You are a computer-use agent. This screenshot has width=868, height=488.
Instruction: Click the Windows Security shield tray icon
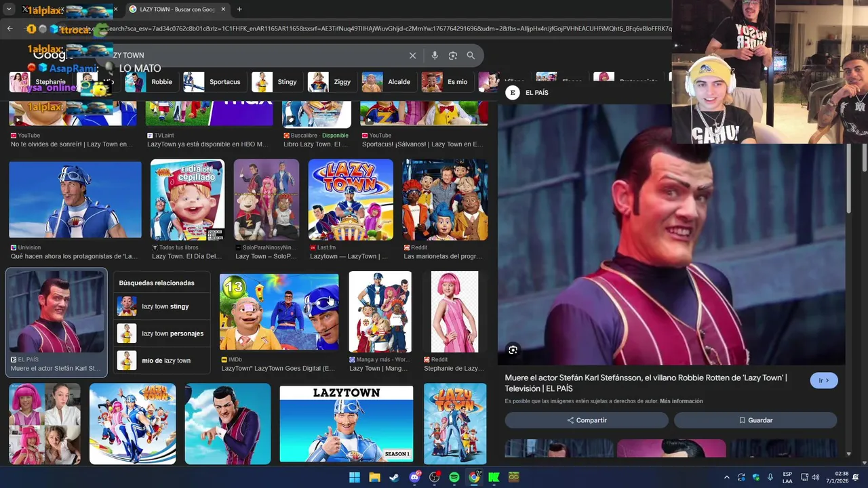coord(756,477)
